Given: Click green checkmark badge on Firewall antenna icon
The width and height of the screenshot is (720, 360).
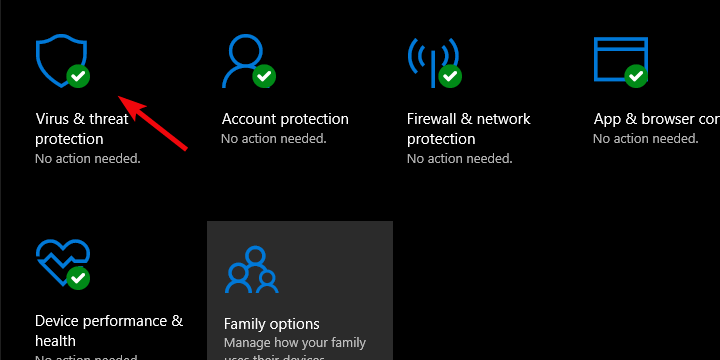Looking at the screenshot, I should (x=450, y=76).
